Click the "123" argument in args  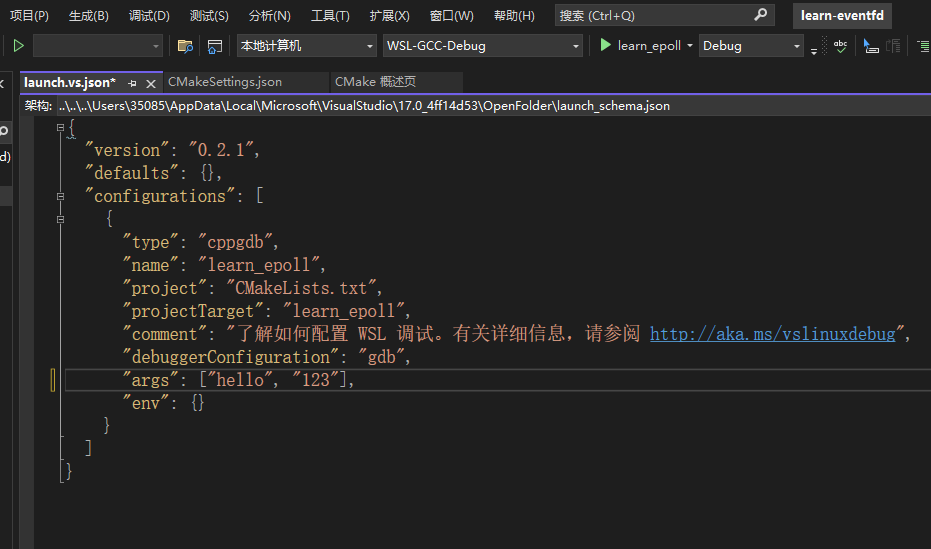[x=316, y=380]
